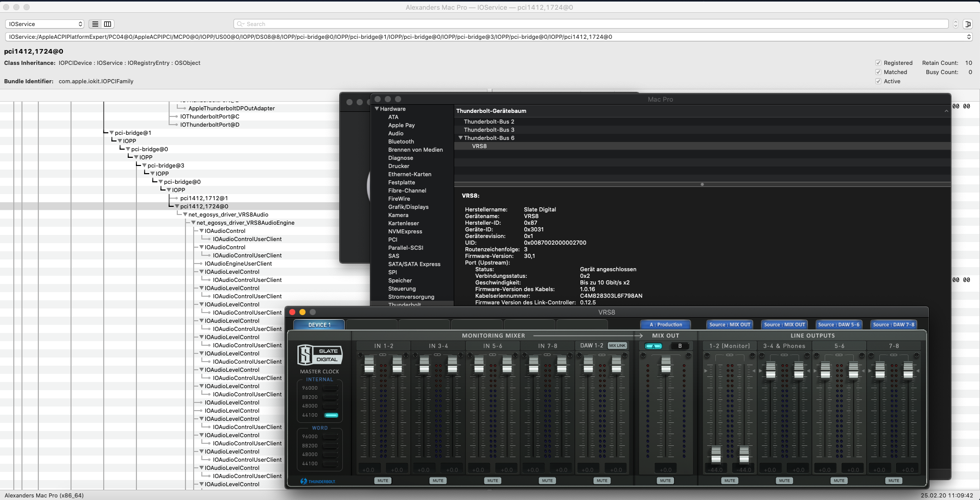Open the IOService path history dropdown arrow
The image size is (980, 500).
(x=968, y=37)
